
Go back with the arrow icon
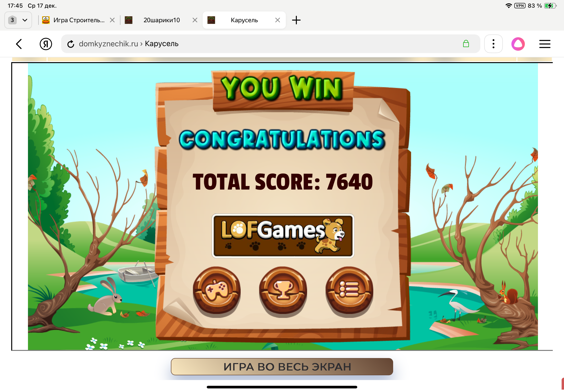[19, 44]
